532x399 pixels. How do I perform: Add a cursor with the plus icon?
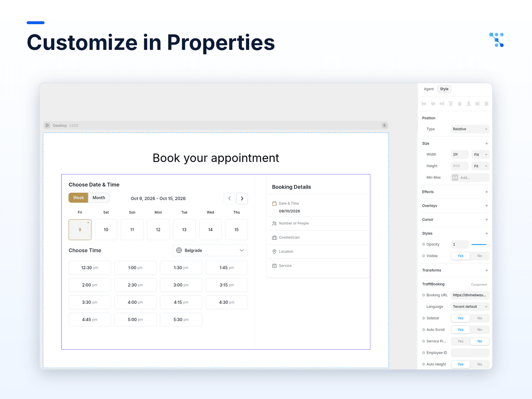(x=487, y=220)
